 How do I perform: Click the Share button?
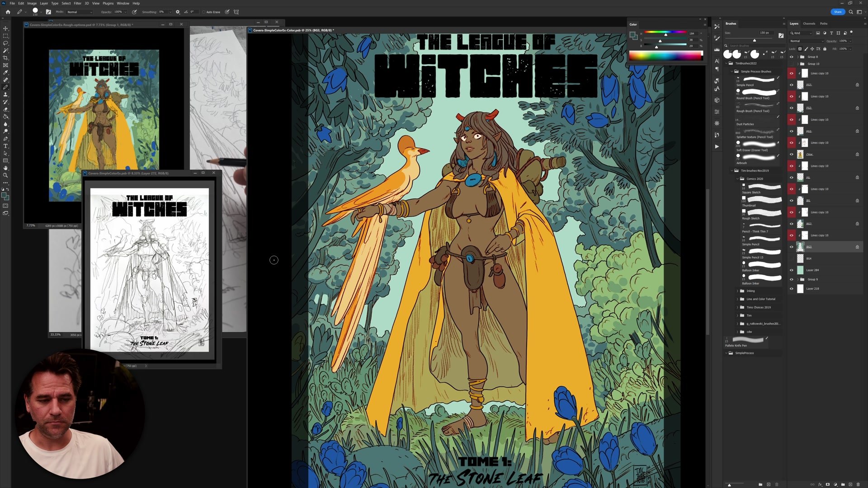point(837,12)
